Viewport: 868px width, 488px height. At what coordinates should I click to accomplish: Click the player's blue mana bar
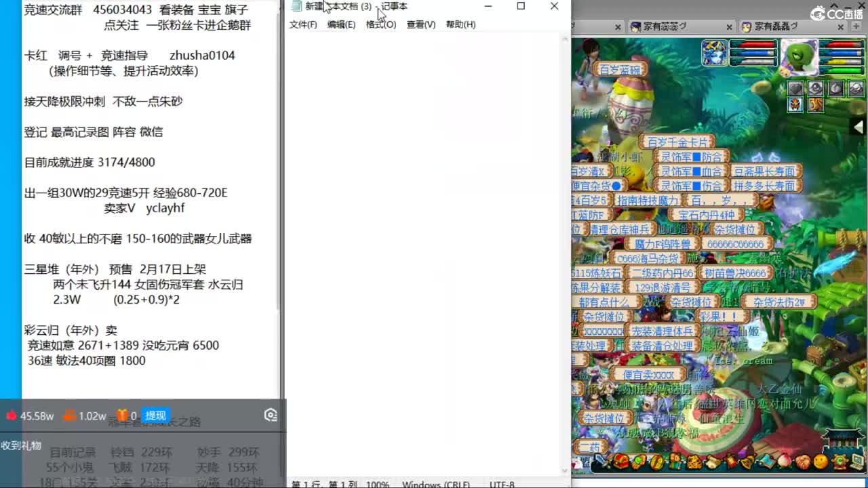(x=753, y=54)
